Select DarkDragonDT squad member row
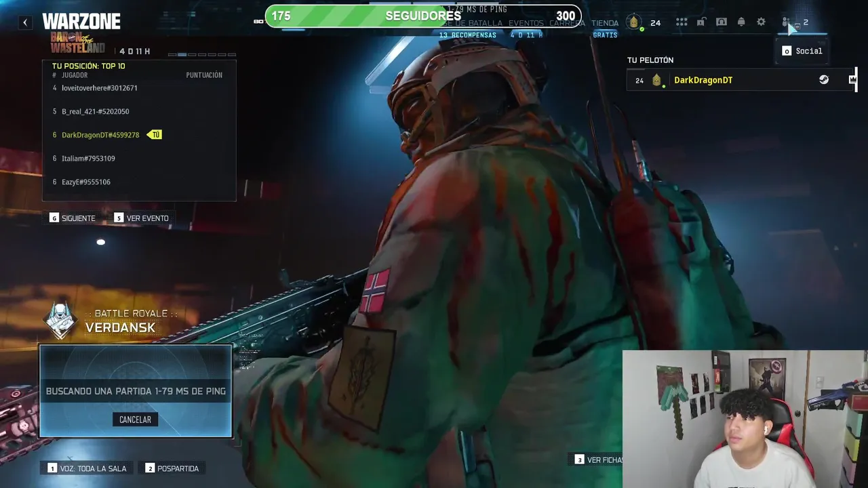868x488 pixels. (742, 80)
